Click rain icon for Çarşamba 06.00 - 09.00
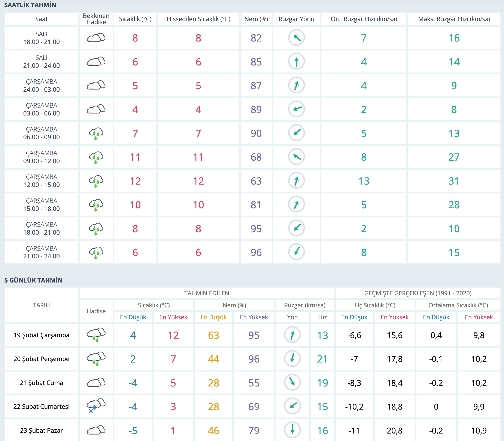 pos(96,133)
